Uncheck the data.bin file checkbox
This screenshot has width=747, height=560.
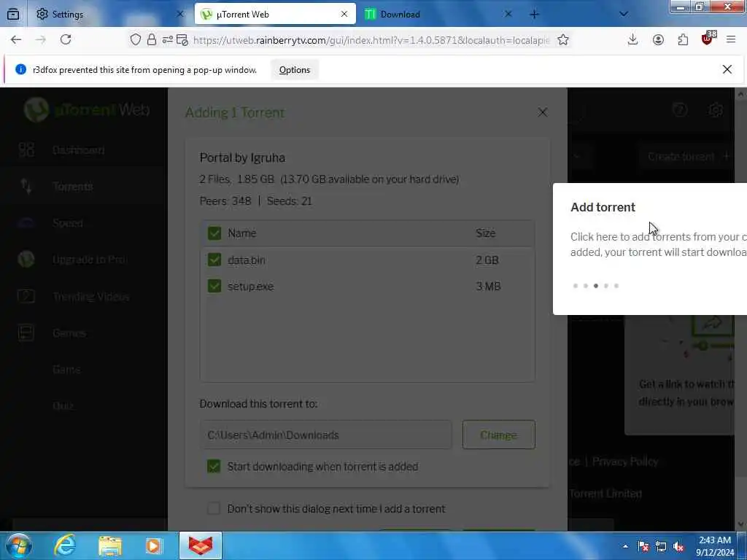214,260
